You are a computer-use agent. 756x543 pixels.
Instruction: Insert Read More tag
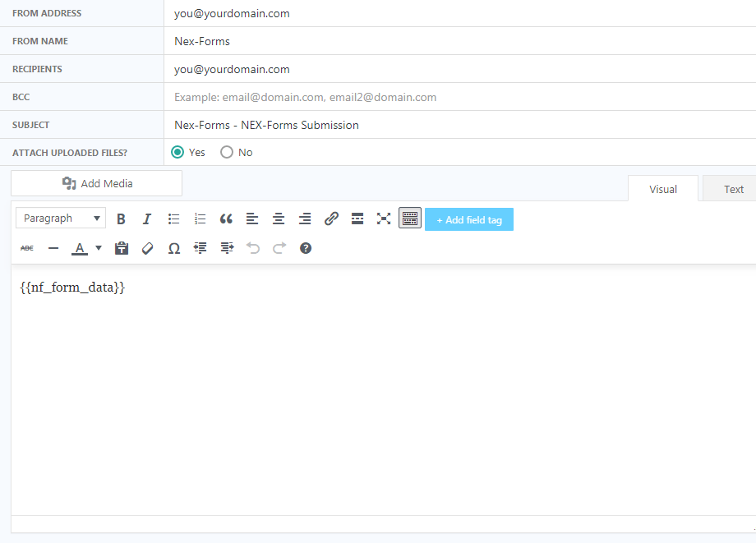[x=357, y=219]
